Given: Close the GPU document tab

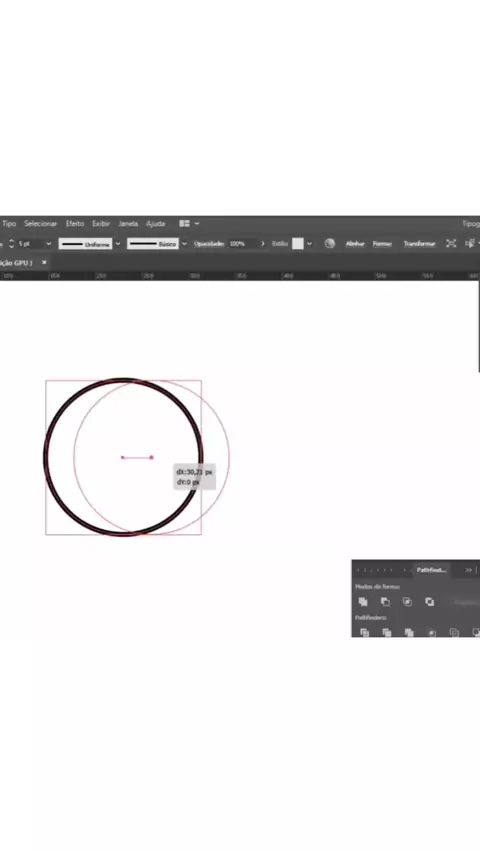Looking at the screenshot, I should (x=44, y=262).
